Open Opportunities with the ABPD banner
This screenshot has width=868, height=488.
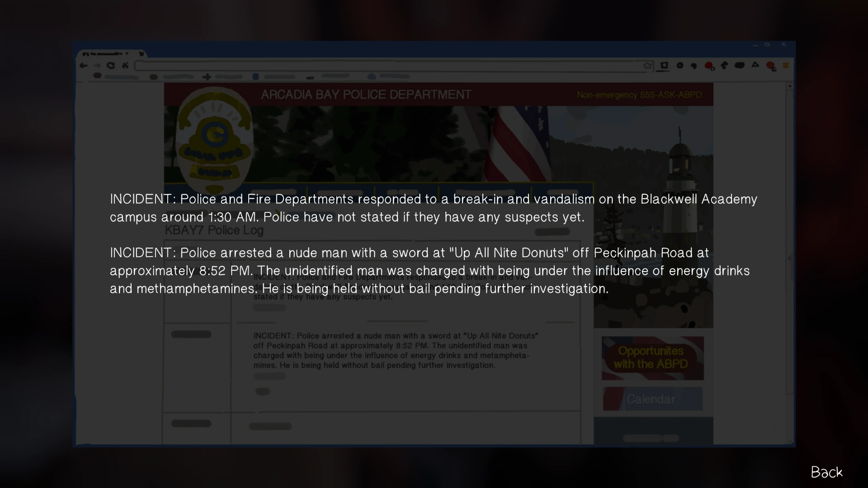click(652, 358)
